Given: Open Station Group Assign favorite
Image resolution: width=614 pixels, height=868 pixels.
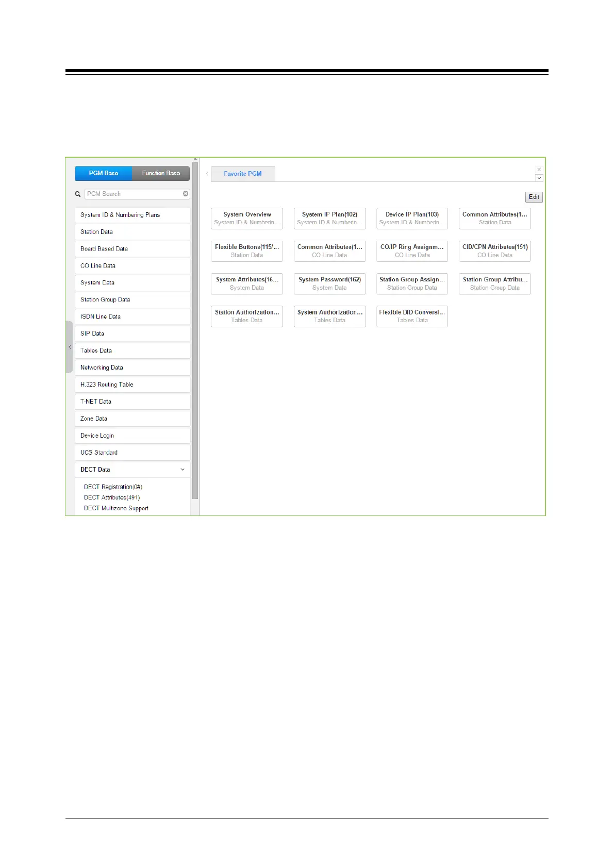Looking at the screenshot, I should tap(412, 284).
